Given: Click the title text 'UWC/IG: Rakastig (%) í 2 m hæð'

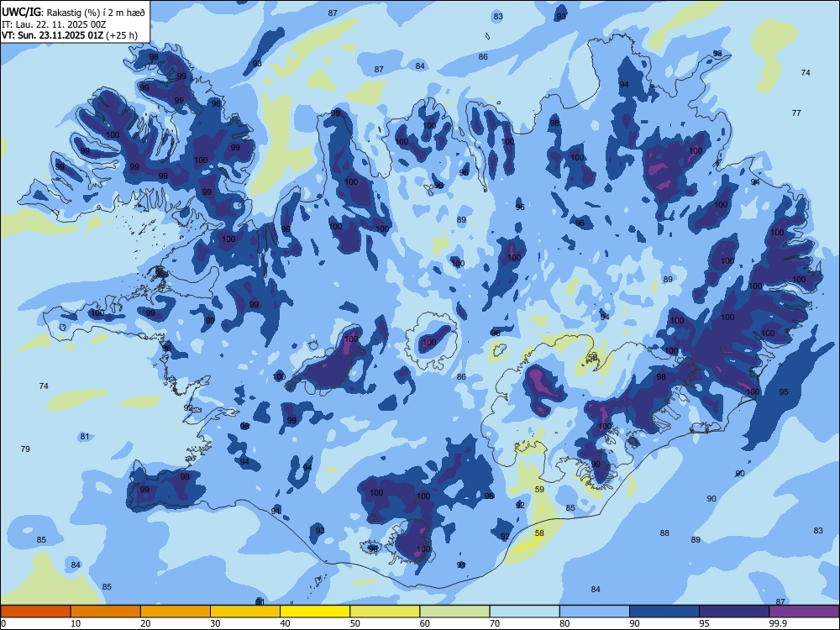Looking at the screenshot, I should (x=73, y=13).
